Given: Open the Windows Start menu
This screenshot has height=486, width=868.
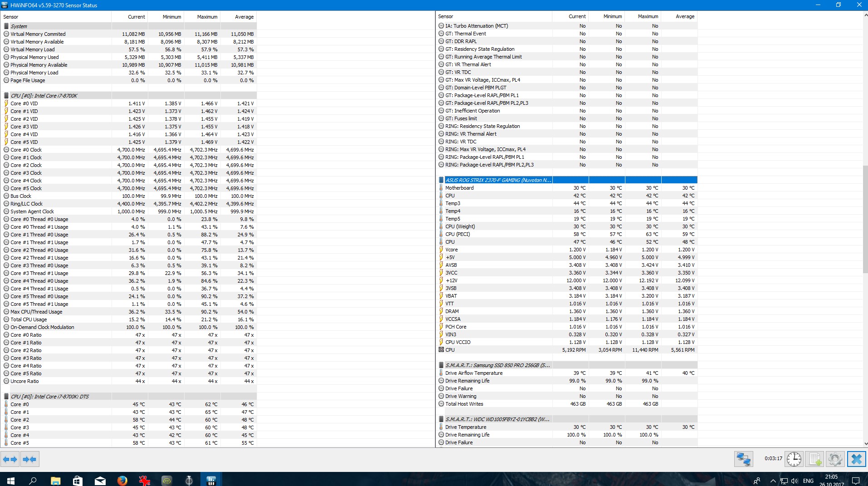Looking at the screenshot, I should 11,480.
